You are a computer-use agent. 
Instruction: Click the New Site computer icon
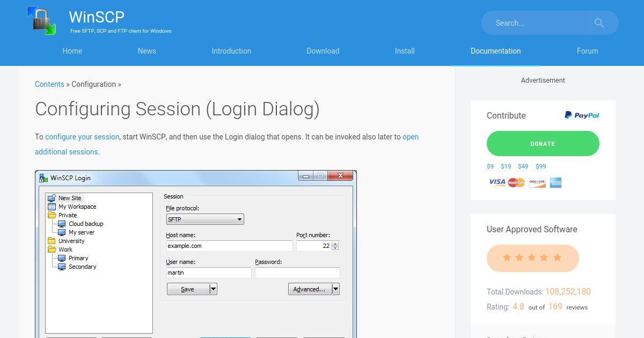(x=52, y=198)
